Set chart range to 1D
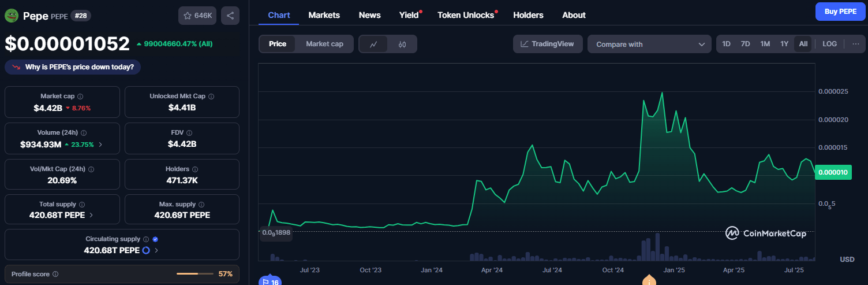Viewport: 868px width, 285px height. tap(726, 44)
